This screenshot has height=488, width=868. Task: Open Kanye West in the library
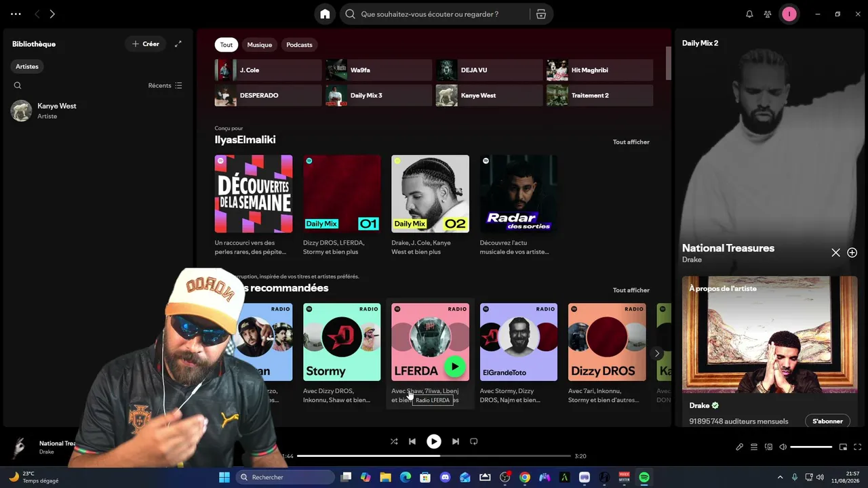[x=97, y=110]
